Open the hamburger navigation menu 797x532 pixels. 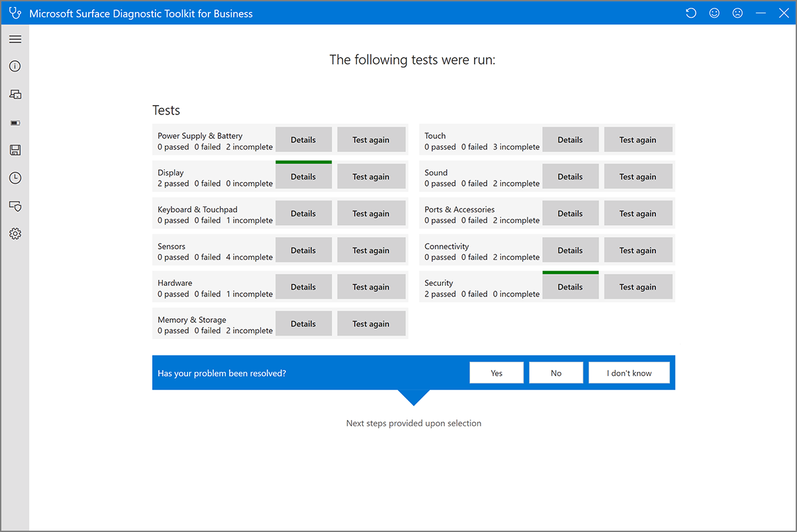point(15,39)
